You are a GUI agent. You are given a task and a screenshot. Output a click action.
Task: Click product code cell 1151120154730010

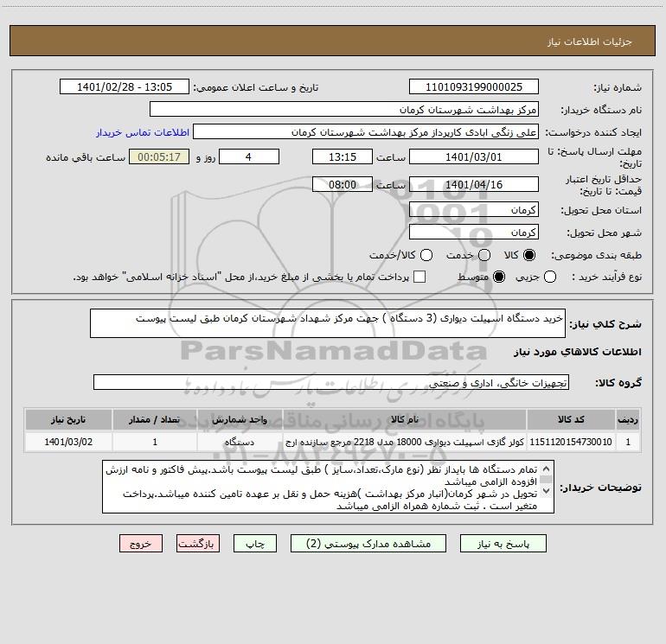coord(571,442)
